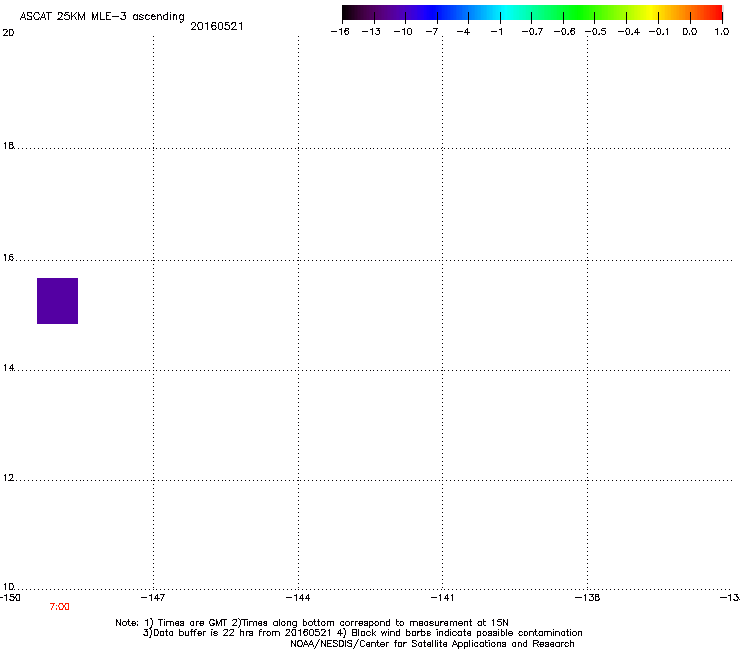Click the -0.6 color scale label
Image resolution: width=740 pixels, height=650 pixels.
point(564,32)
